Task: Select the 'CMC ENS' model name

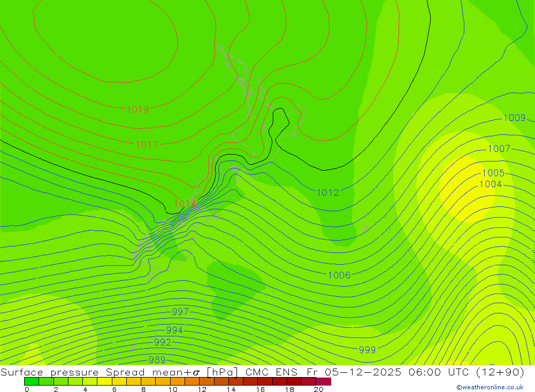Action: [271, 372]
